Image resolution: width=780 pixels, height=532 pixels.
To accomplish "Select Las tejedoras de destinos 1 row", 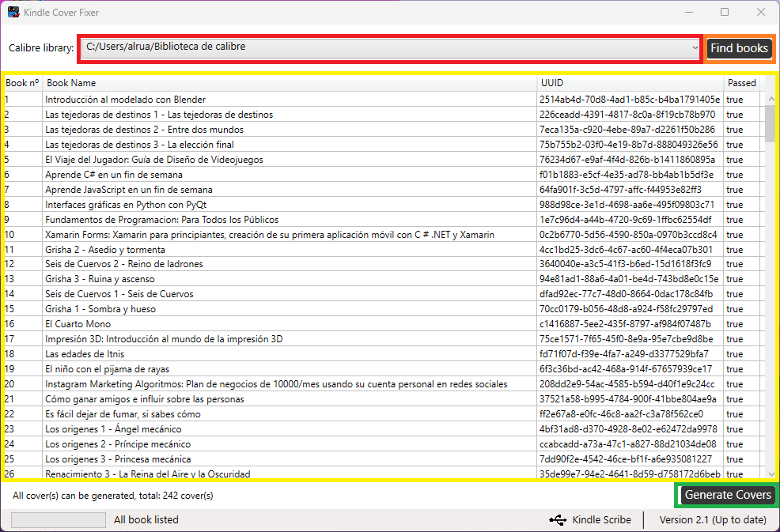I will [382, 115].
